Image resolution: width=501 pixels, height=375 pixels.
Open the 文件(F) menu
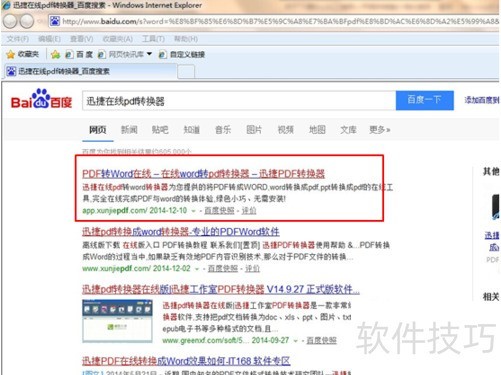pos(18,39)
